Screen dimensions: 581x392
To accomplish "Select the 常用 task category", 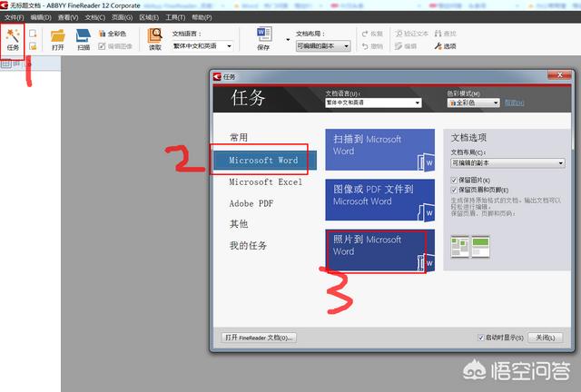I will [239, 137].
